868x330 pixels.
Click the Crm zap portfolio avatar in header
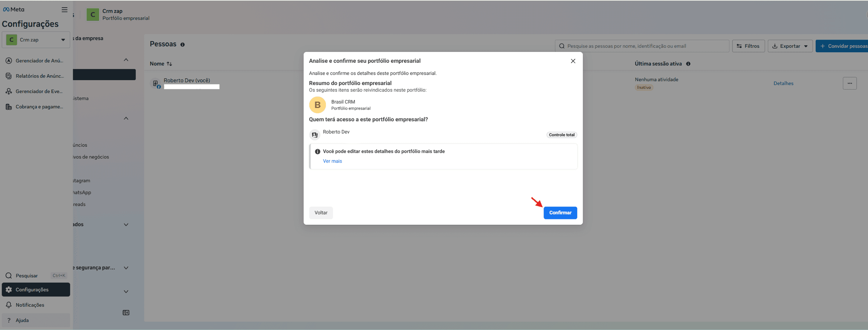[x=93, y=15]
